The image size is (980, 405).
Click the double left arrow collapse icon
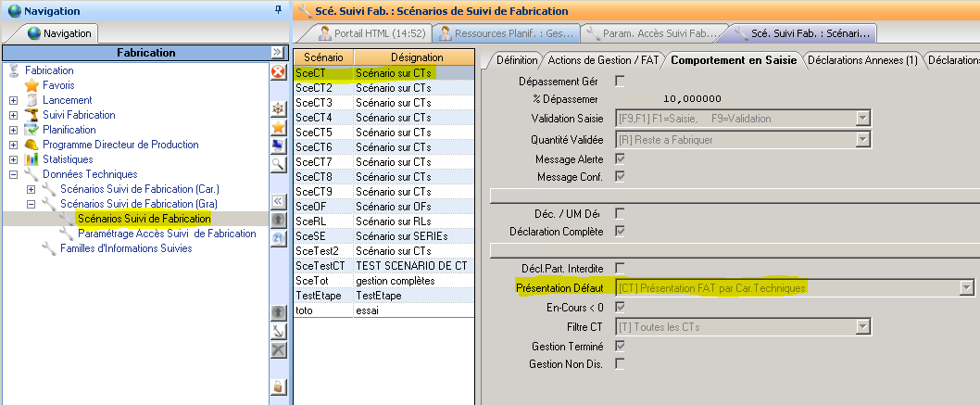click(x=278, y=201)
